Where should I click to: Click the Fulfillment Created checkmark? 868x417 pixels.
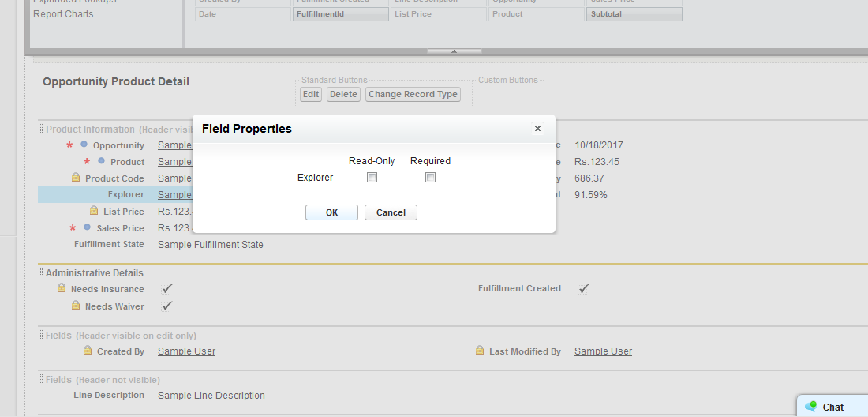(x=583, y=288)
